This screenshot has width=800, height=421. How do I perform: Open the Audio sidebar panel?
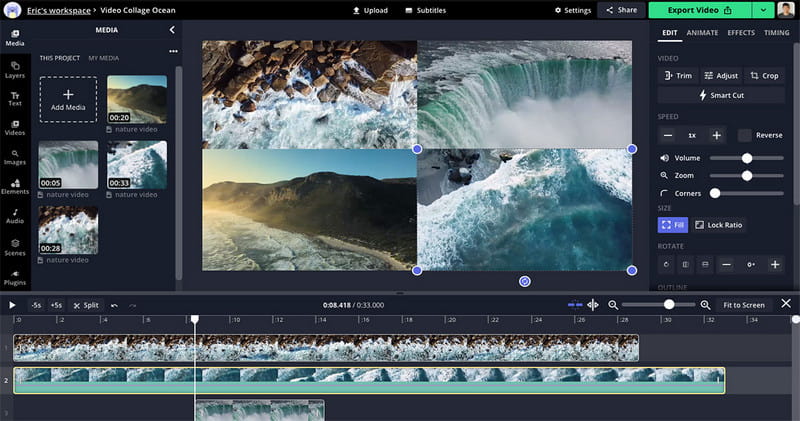tap(15, 216)
